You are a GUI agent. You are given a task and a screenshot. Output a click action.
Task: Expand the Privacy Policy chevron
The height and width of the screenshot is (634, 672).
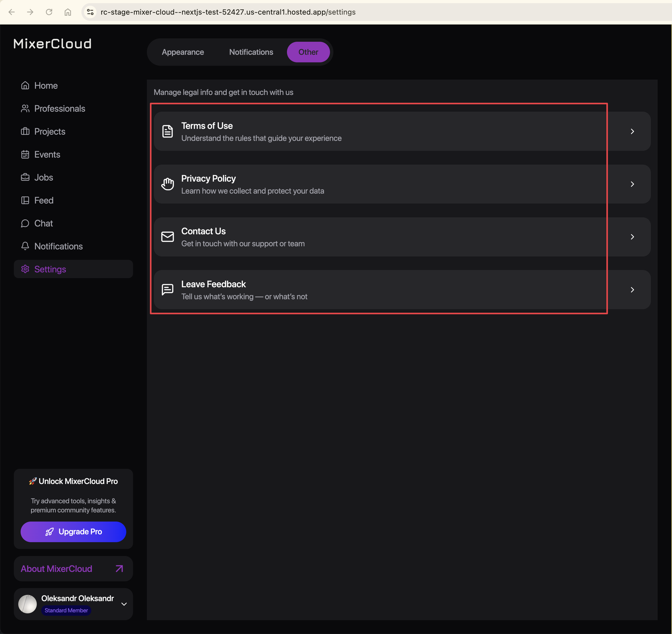click(x=632, y=184)
